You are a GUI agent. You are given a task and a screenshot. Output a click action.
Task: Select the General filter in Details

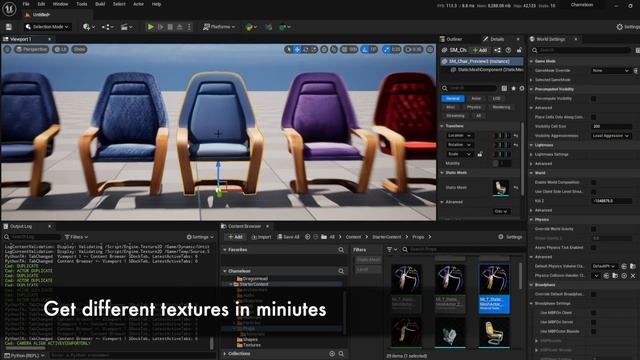click(453, 98)
